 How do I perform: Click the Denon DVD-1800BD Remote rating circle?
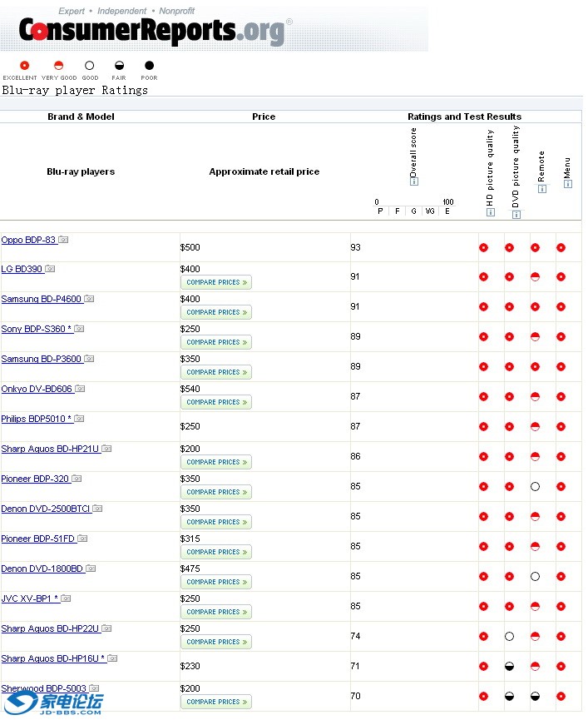[535, 576]
